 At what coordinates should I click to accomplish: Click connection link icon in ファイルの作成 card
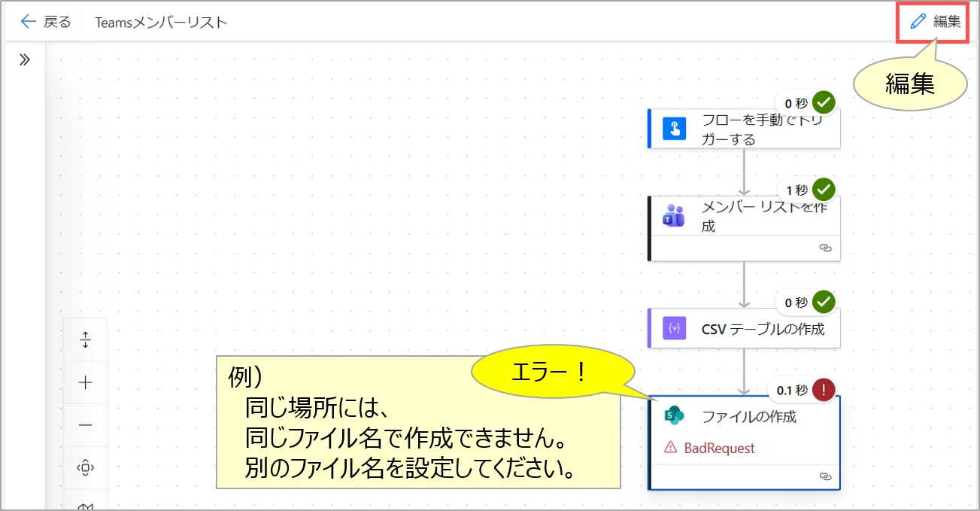pos(825,476)
